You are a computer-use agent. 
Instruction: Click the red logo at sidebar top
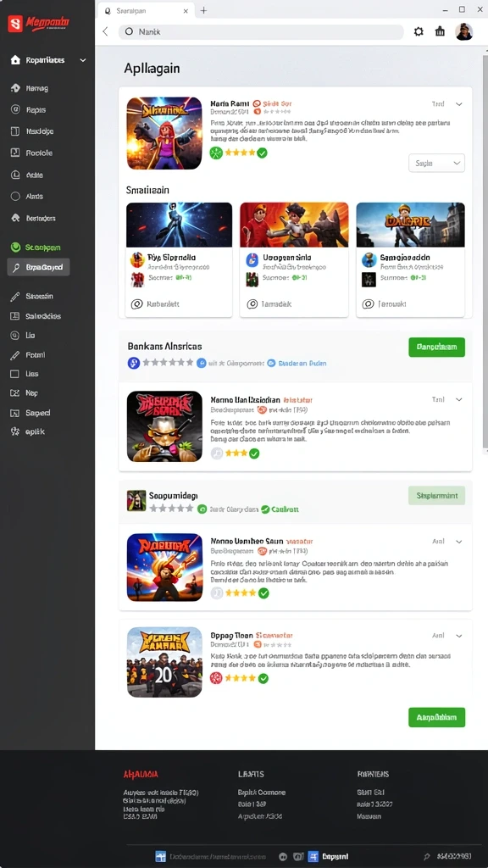pos(15,23)
